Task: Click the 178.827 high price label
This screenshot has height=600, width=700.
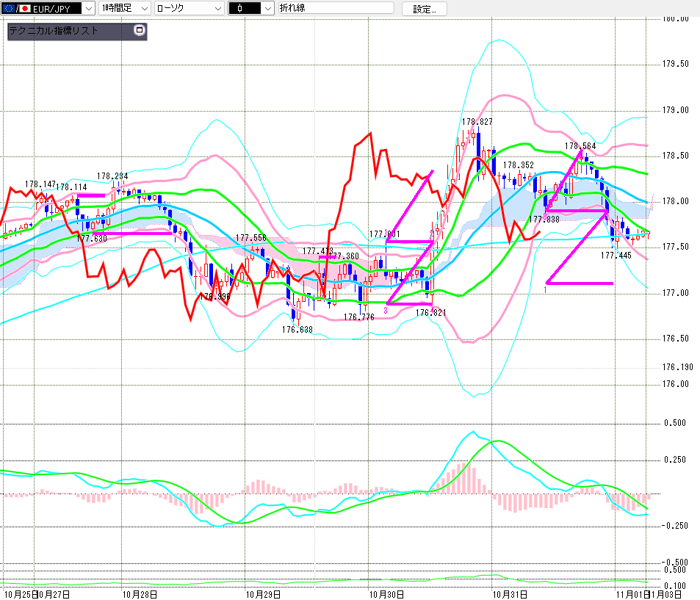Action: click(477, 122)
